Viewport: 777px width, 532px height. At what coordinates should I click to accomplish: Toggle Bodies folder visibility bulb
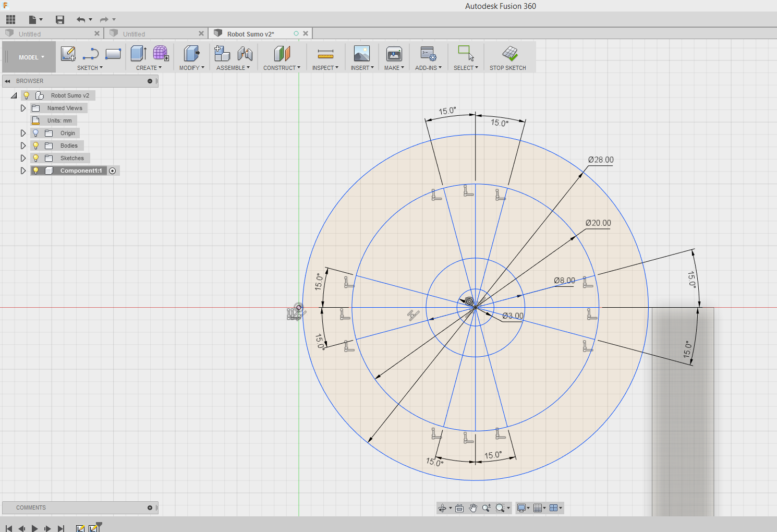[35, 146]
